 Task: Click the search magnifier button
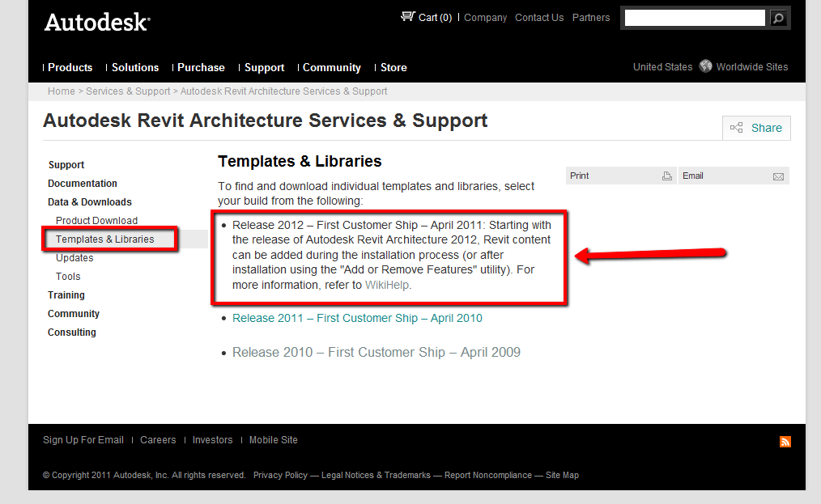779,19
